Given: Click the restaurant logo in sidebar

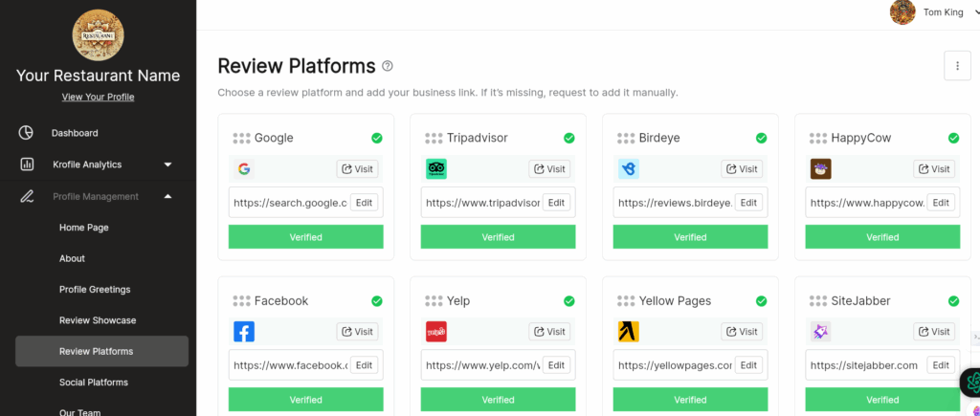Looking at the screenshot, I should [x=99, y=35].
